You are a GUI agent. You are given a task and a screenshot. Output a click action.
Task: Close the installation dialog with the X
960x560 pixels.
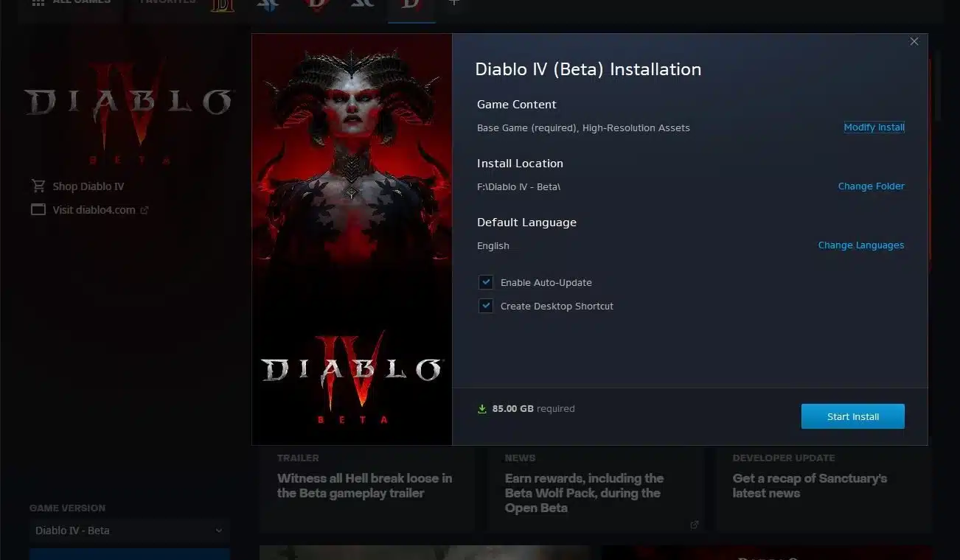pyautogui.click(x=914, y=42)
